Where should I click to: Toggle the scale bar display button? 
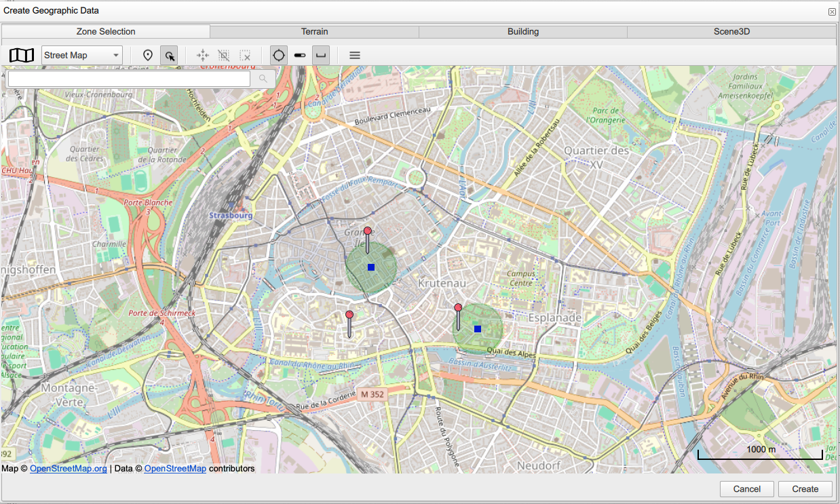coord(321,56)
